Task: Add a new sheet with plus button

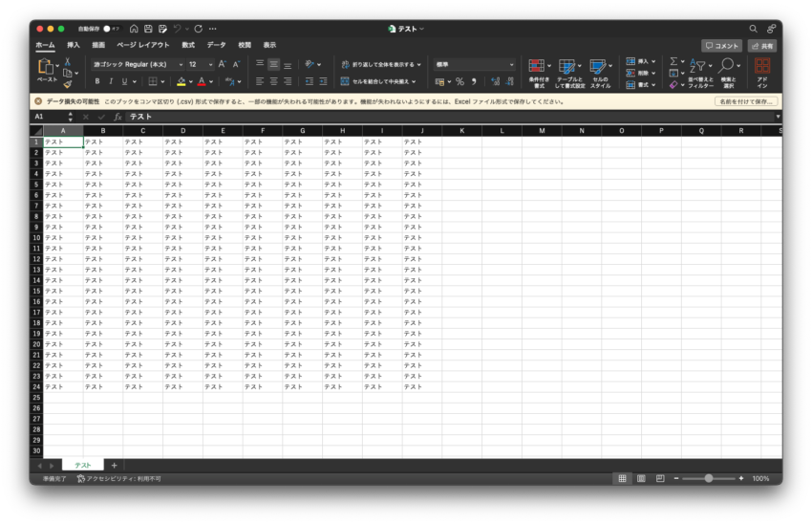Action: [x=114, y=465]
